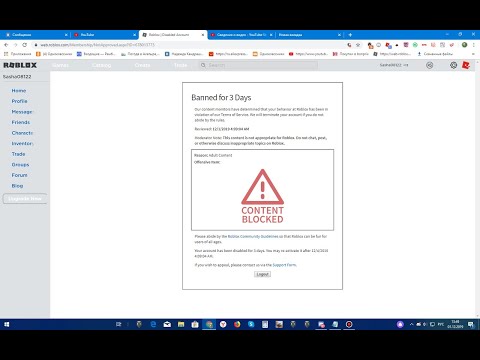Open Skype from the taskbar

[x=251, y=324]
